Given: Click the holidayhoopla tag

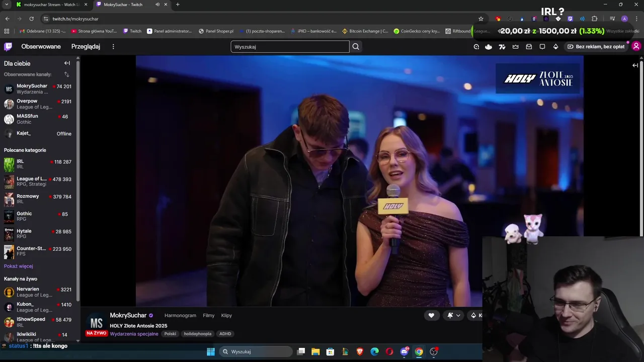Looking at the screenshot, I should (198, 334).
